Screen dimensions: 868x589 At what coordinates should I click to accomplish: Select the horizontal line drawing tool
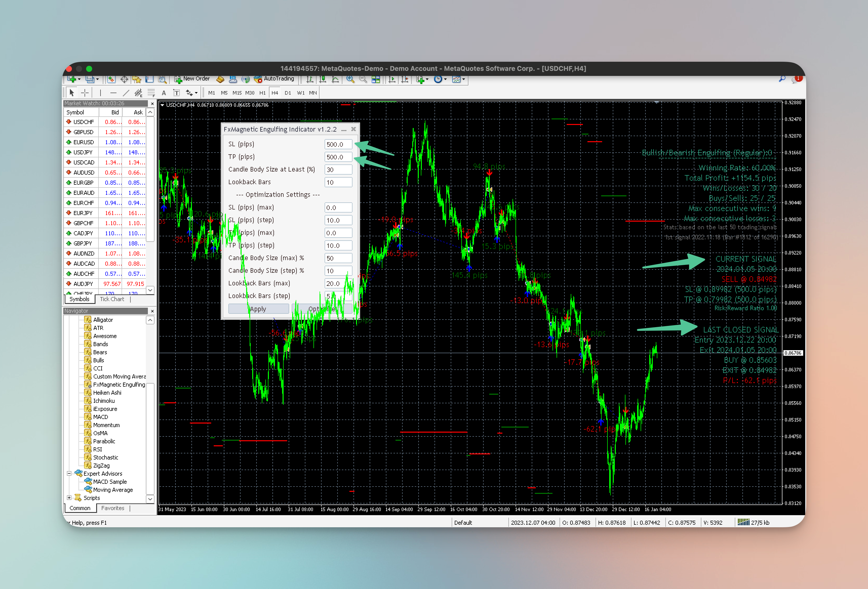tap(113, 93)
